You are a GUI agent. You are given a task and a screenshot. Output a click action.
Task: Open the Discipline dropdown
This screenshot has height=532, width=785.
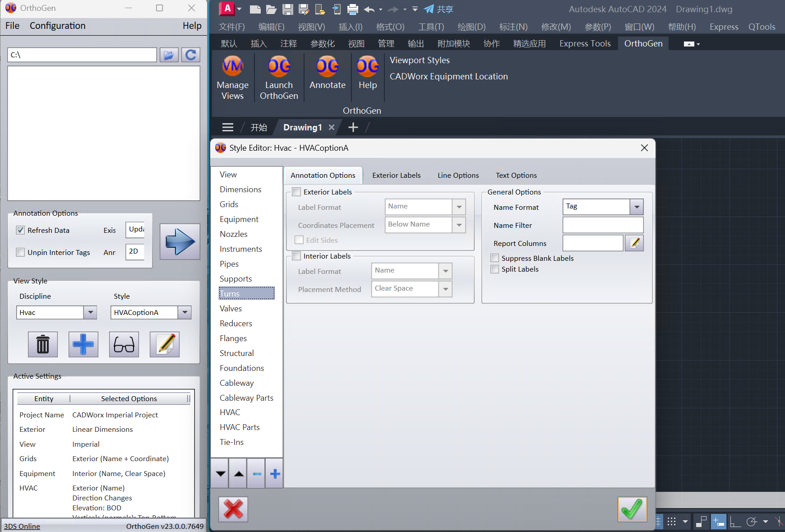pos(91,312)
